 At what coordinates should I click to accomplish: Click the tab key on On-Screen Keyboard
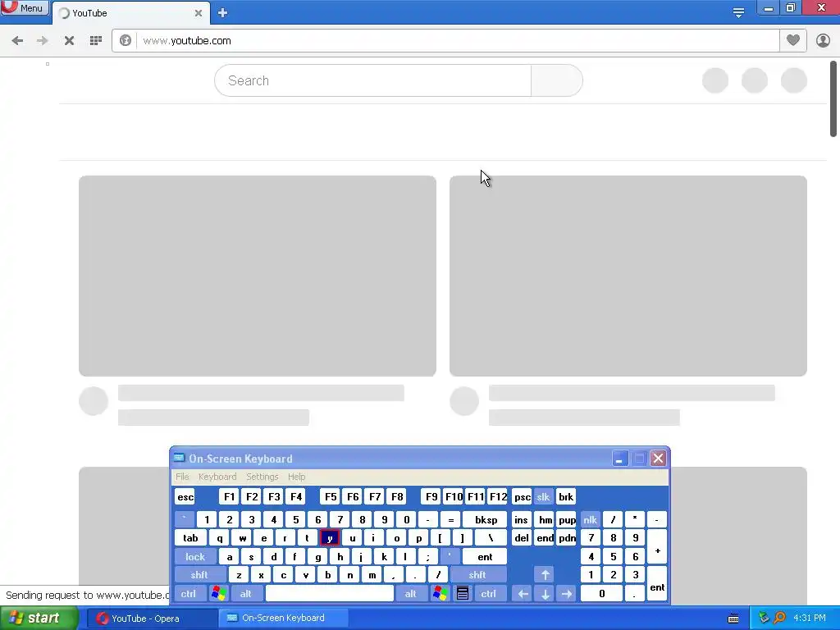190,538
